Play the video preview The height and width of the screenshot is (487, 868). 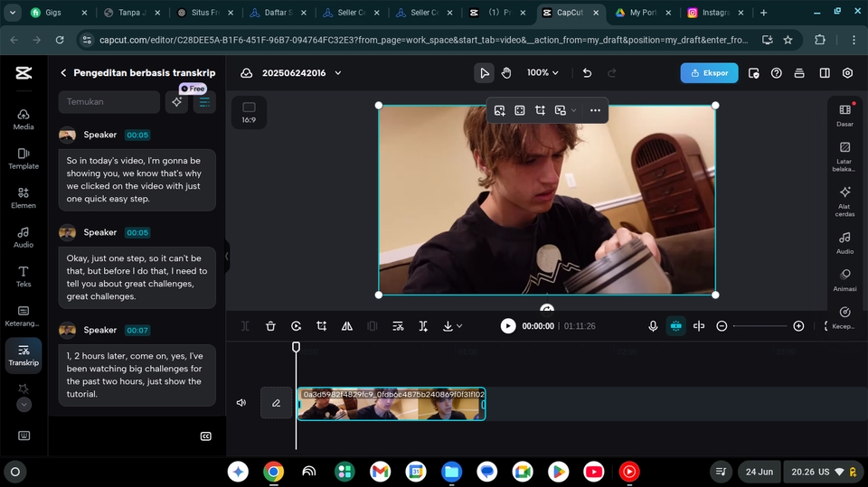pos(507,326)
